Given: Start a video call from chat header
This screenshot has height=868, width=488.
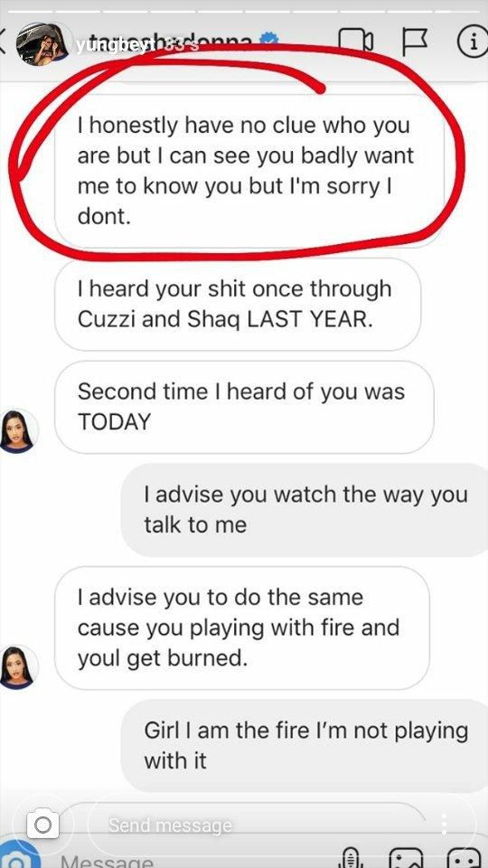Looking at the screenshot, I should coord(356,41).
